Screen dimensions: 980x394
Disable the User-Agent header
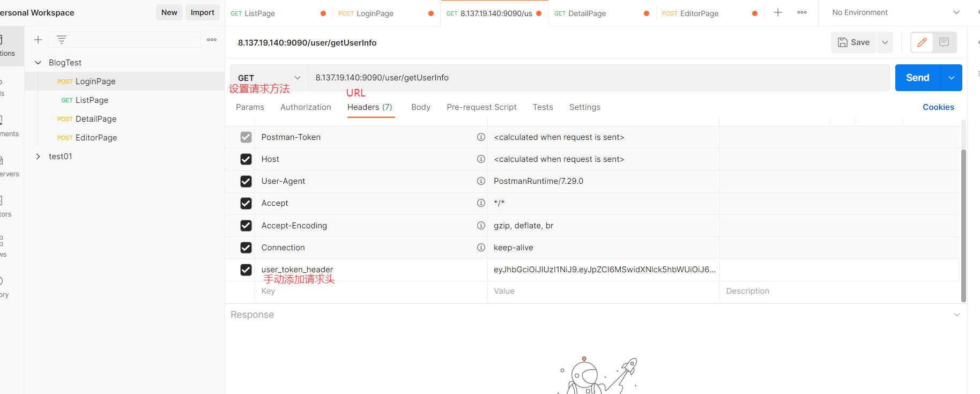point(246,181)
